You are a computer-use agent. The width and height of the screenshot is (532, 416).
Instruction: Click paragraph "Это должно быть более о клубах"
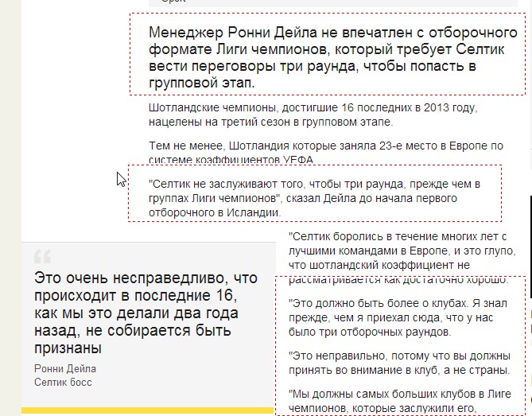point(398,317)
